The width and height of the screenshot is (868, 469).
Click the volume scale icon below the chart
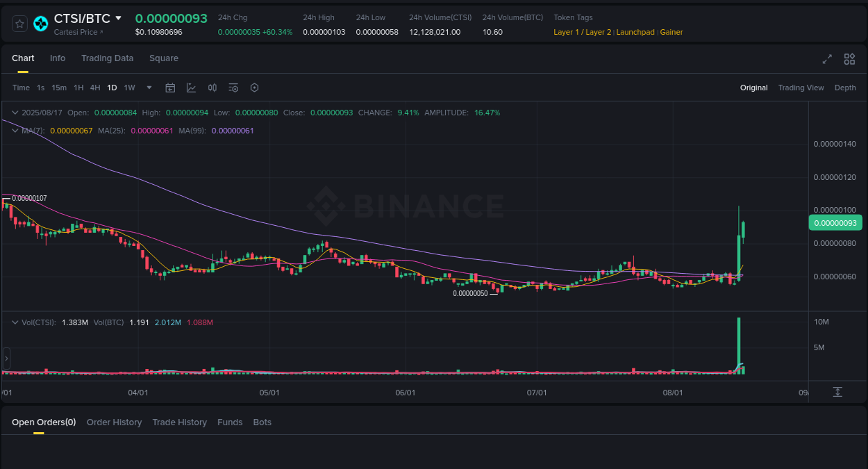837,392
